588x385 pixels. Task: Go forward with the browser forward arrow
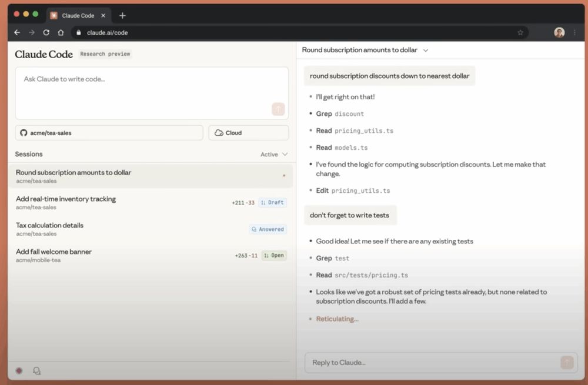tap(32, 32)
